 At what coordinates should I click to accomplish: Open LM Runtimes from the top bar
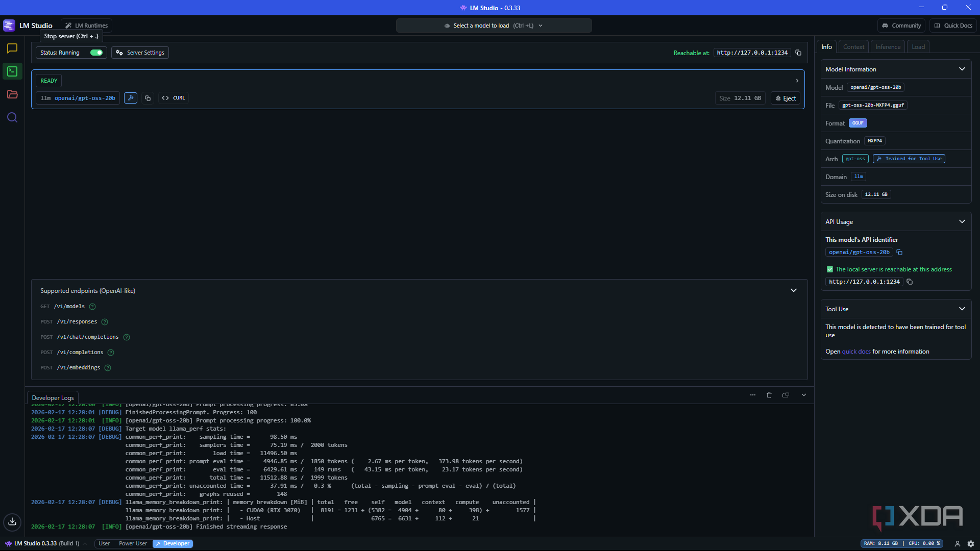[87, 26]
